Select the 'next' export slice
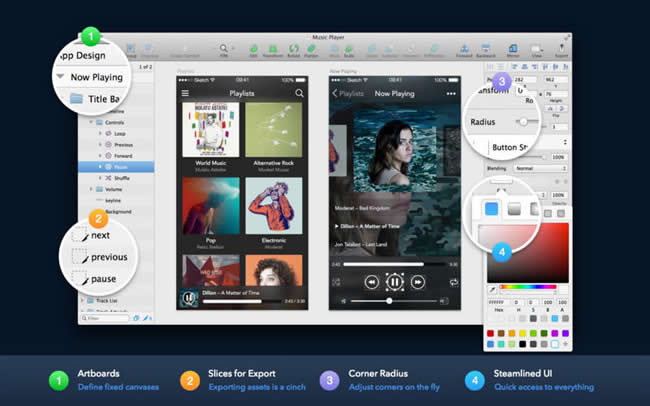Viewport: 650px width, 406px height. point(100,236)
